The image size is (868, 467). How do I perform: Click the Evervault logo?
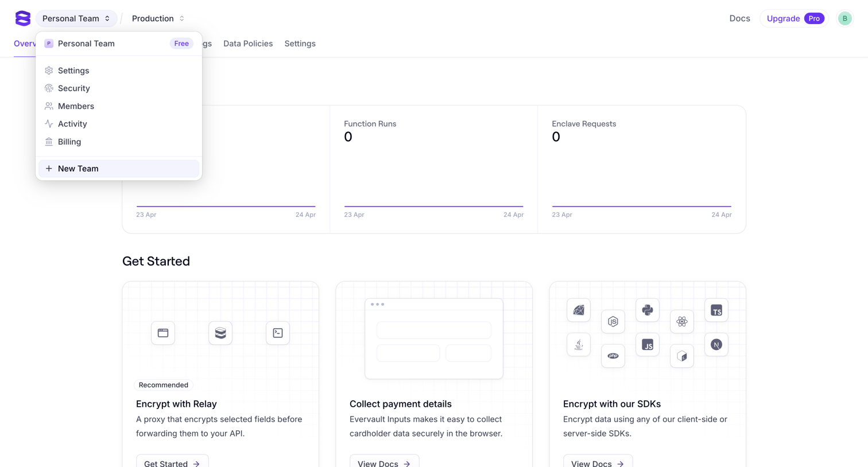[x=23, y=18]
